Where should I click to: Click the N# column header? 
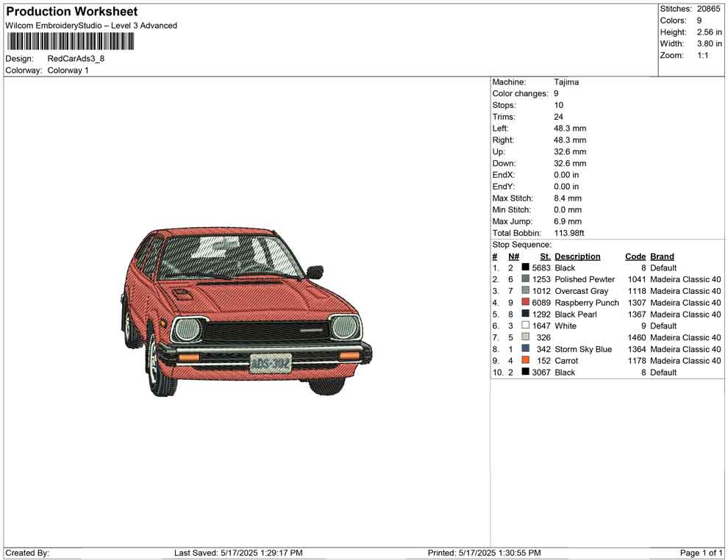(x=513, y=256)
